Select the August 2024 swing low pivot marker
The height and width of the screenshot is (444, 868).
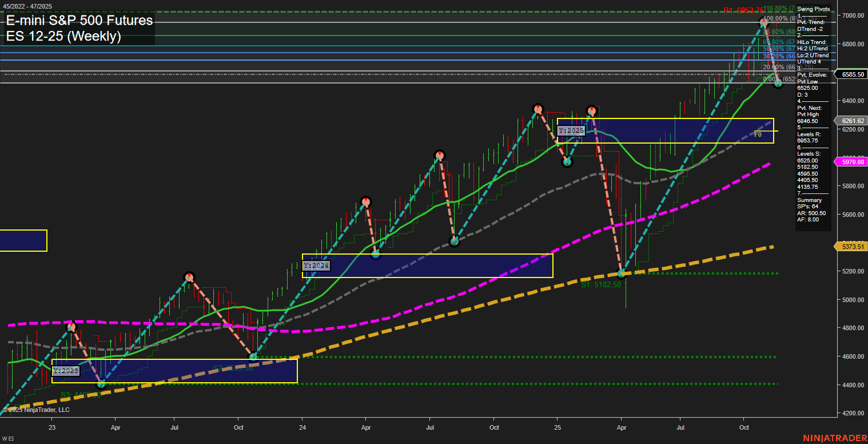point(455,241)
